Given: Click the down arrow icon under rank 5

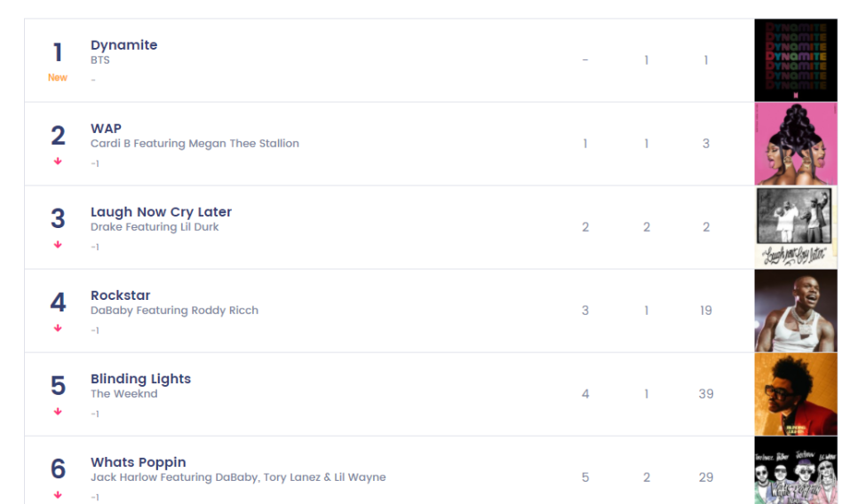Looking at the screenshot, I should click(x=58, y=412).
